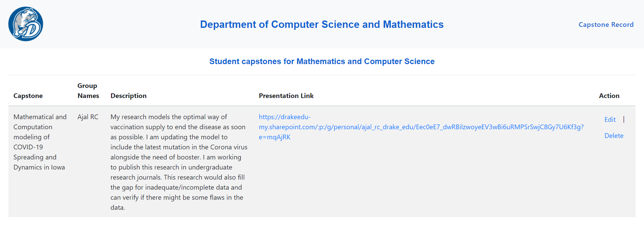
Task: Click the Group Names column header
Action: tap(88, 91)
